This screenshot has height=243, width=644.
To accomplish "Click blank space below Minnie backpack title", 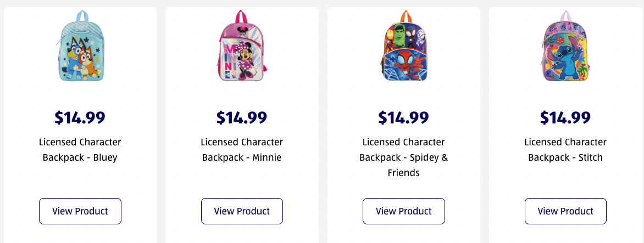I will tap(242, 180).
